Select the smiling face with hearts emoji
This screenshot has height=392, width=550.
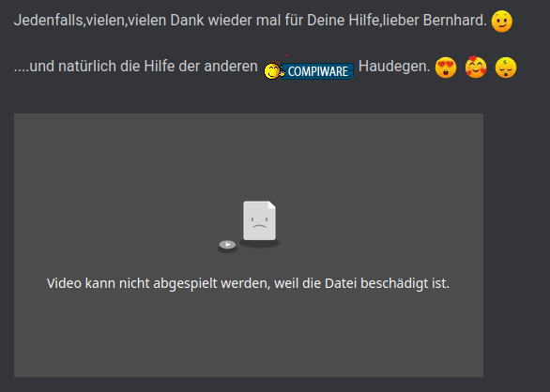pyautogui.click(x=476, y=67)
